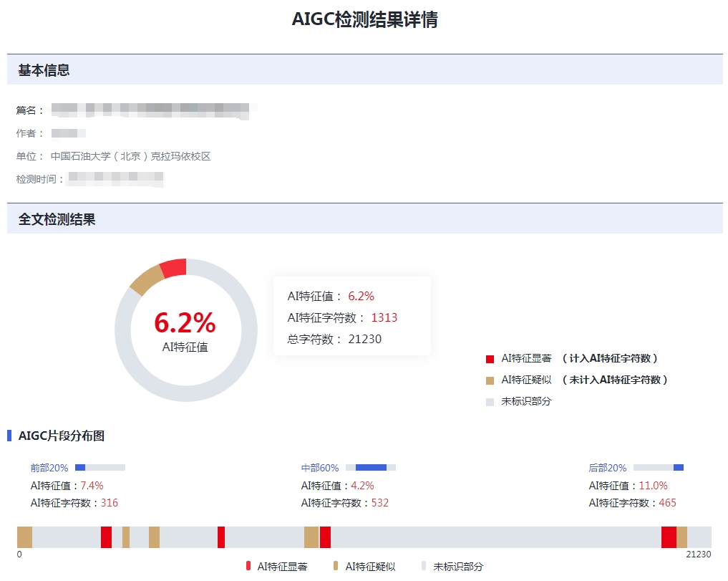Click the red AI特征显著 square in right legend

[490, 359]
